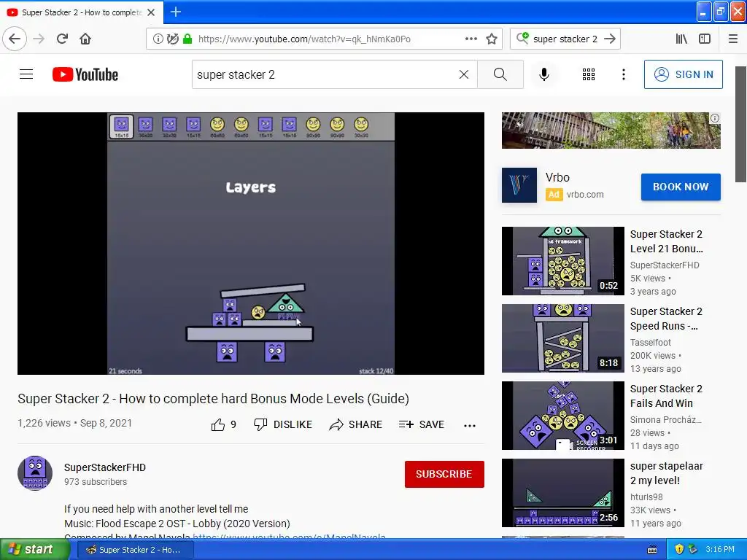Open super stapelaar 2 my level thumbnail
Screen dimensions: 747x560
pyautogui.click(x=562, y=492)
